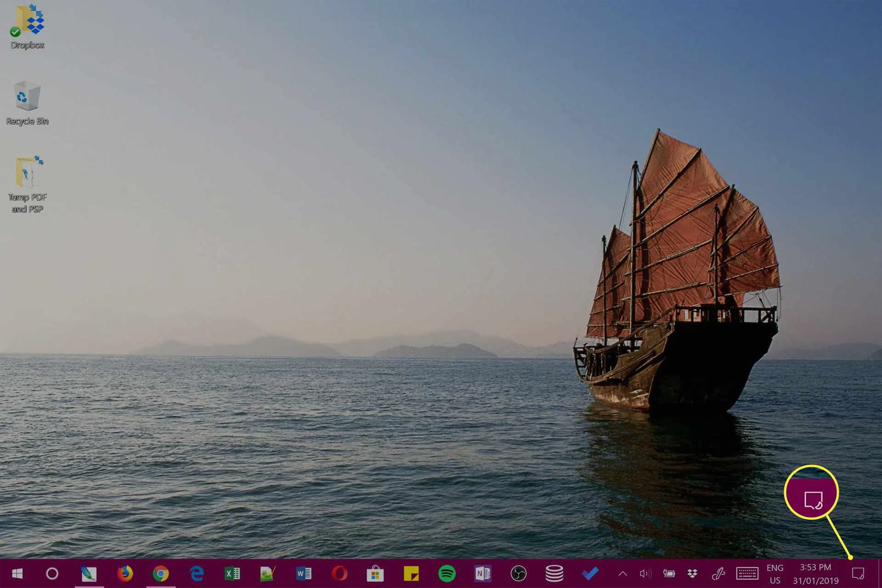Launch Firefox from the taskbar

tap(125, 573)
